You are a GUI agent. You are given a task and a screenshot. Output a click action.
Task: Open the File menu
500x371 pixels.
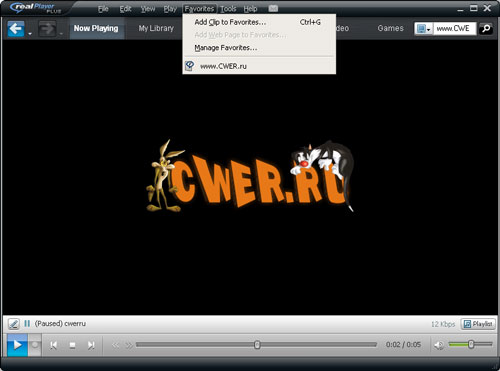[103, 9]
